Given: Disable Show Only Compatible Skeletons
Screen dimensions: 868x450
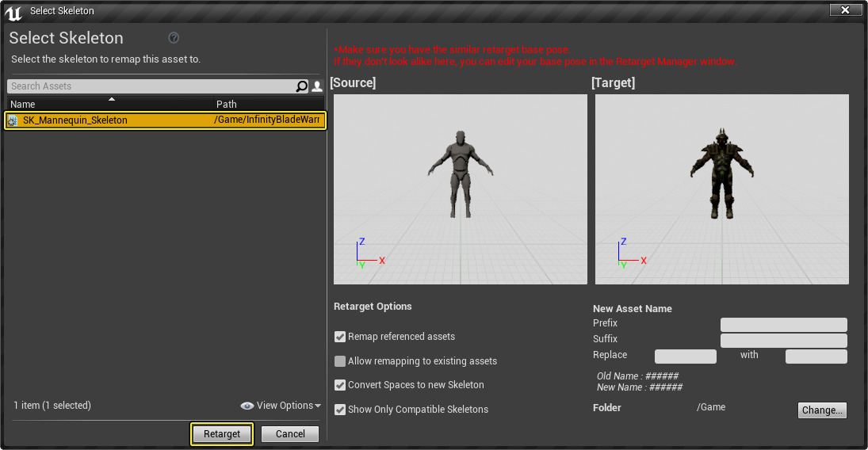Looking at the screenshot, I should pos(340,410).
